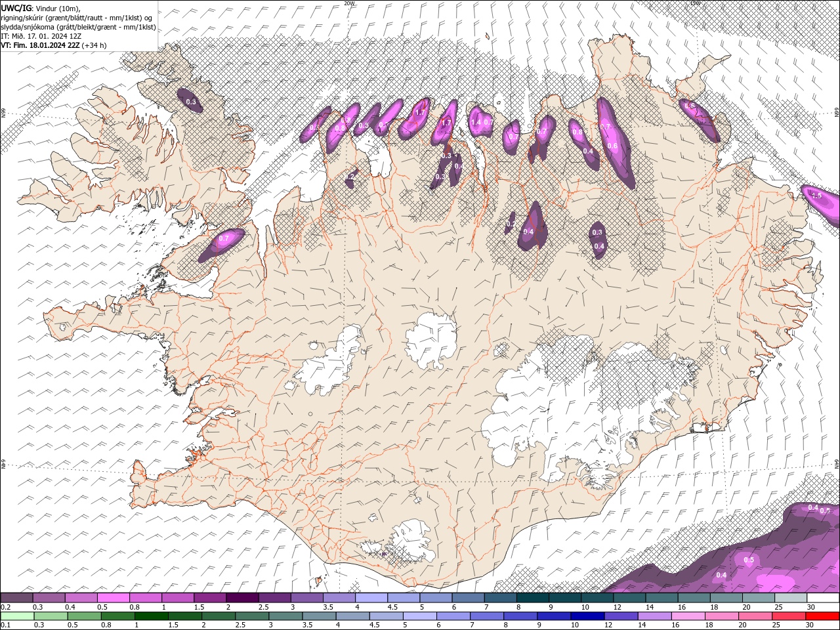Click the '20W' longitude label at the top edge
840x630 pixels.
click(x=349, y=3)
